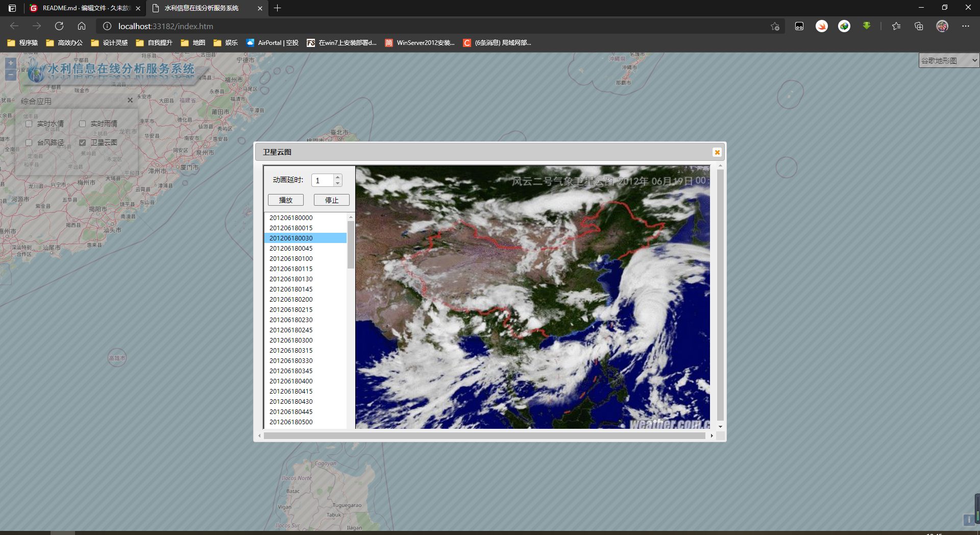Select 201206180300 in the time list
Screen dimensions: 980x535
point(305,340)
